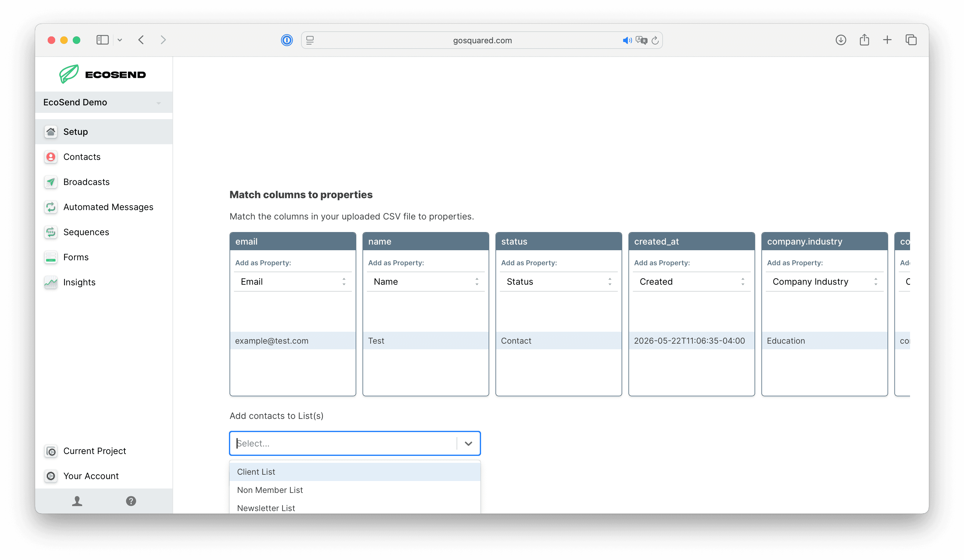Viewport: 964px width, 560px height.
Task: Collapse list selector with chevron arrow
Action: 469,444
